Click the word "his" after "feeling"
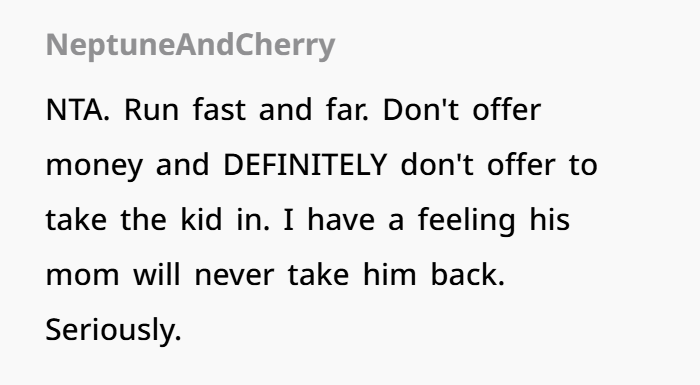The width and height of the screenshot is (700, 385). coord(550,219)
